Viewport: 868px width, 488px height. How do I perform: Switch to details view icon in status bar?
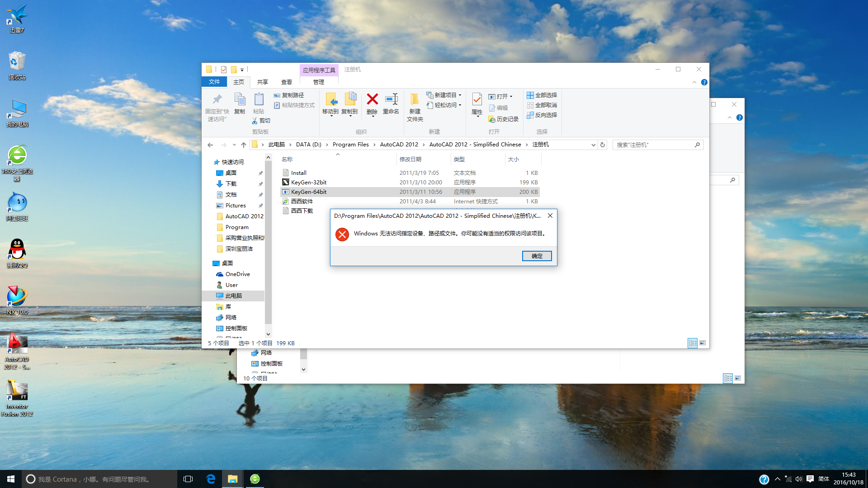coord(693,343)
